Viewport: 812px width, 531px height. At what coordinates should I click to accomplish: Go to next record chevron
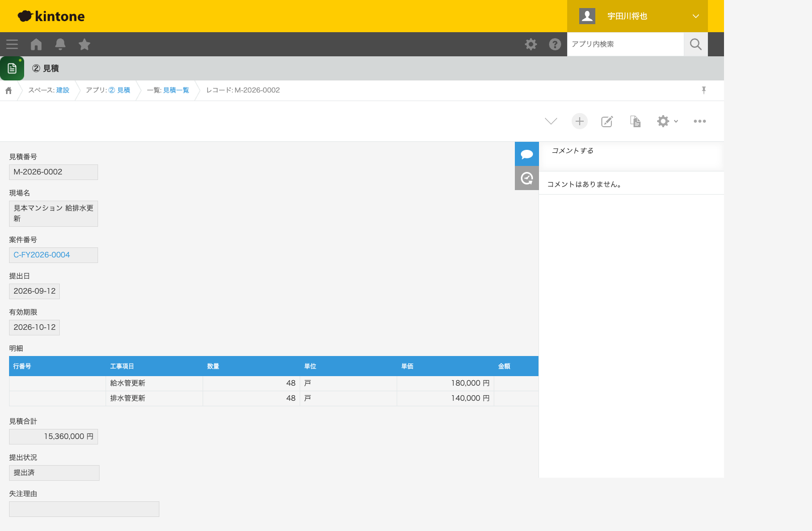pyautogui.click(x=551, y=121)
